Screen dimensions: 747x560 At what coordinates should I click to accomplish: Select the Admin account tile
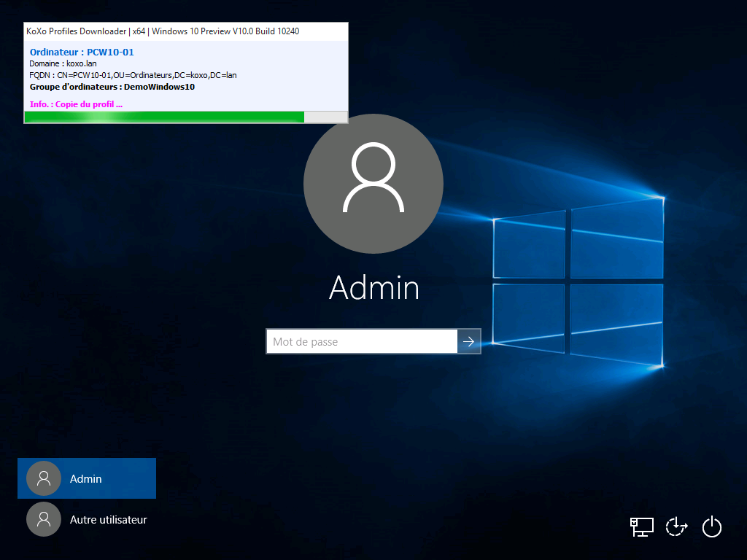tap(87, 478)
